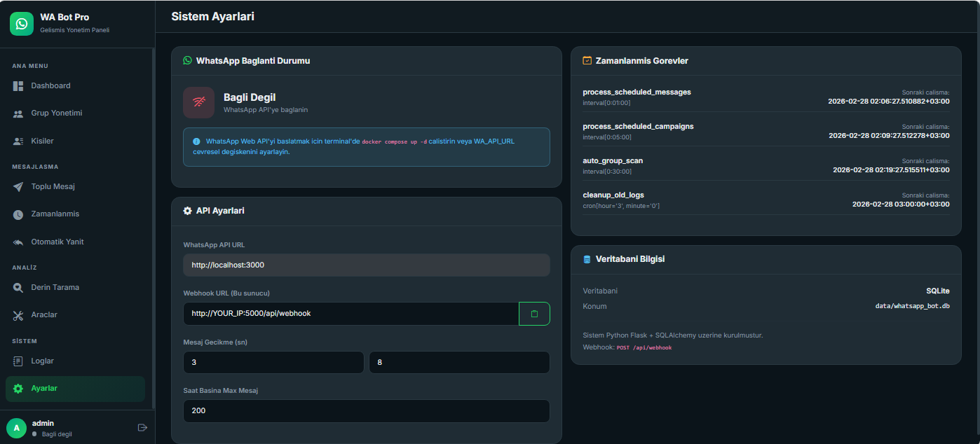Click the Derin Tarama search icon

tap(18, 288)
